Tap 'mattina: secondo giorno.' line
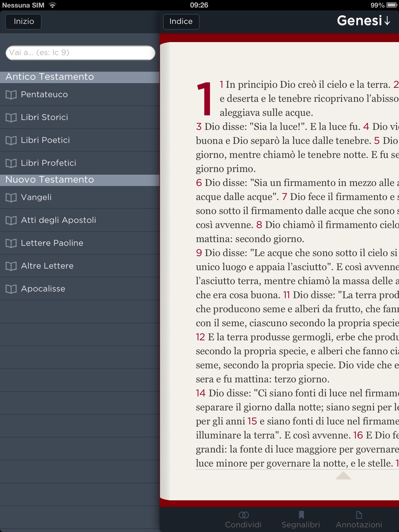 [250, 239]
